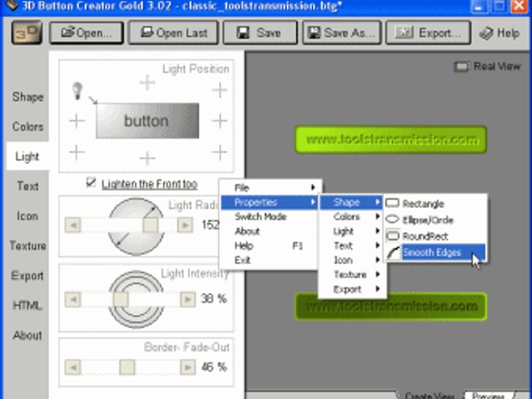Expand the File submenu
Viewport: 532px width, 399px height.
point(270,187)
